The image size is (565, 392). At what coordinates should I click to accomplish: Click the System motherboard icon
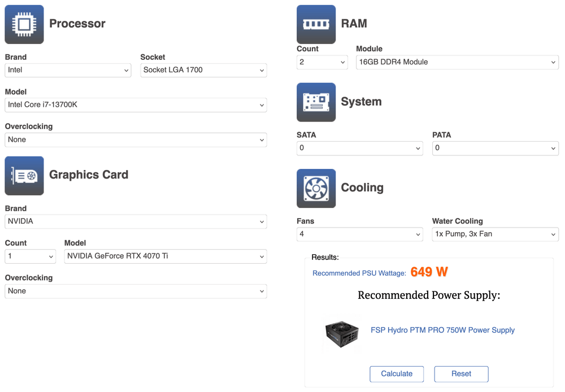coord(316,102)
